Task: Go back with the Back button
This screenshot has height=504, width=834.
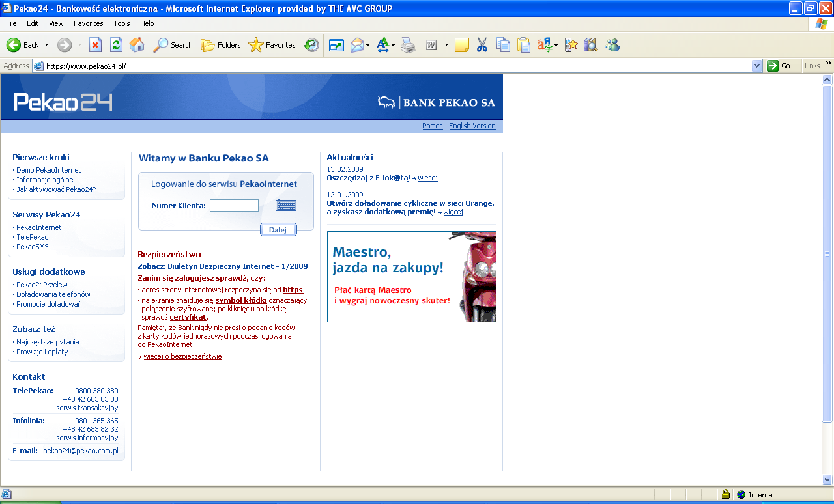Action: (22, 45)
